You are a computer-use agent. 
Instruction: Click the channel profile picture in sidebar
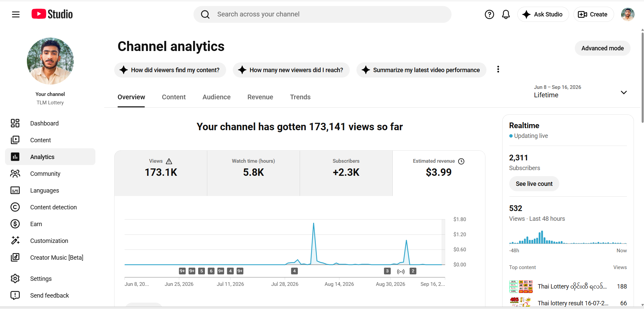50,61
